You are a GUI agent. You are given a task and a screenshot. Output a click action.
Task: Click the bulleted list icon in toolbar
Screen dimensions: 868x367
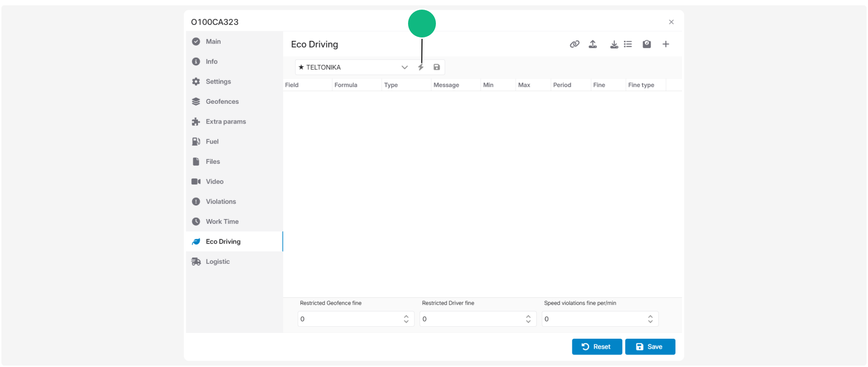pos(628,44)
